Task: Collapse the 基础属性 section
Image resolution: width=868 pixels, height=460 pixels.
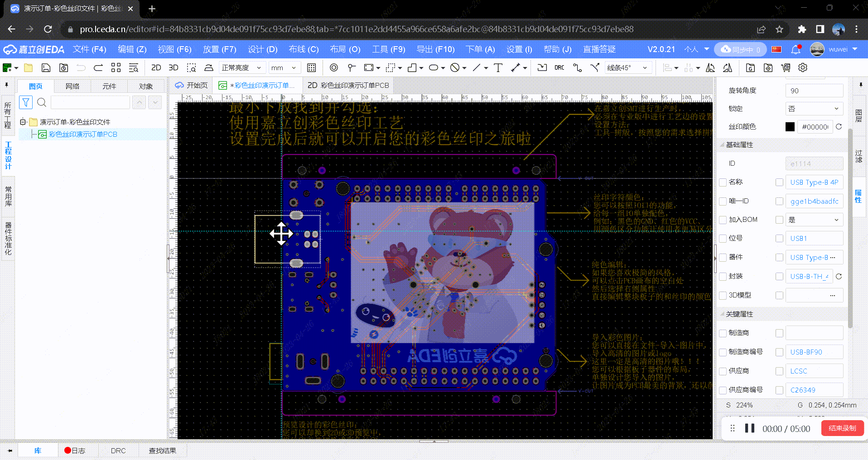Action: pos(722,145)
